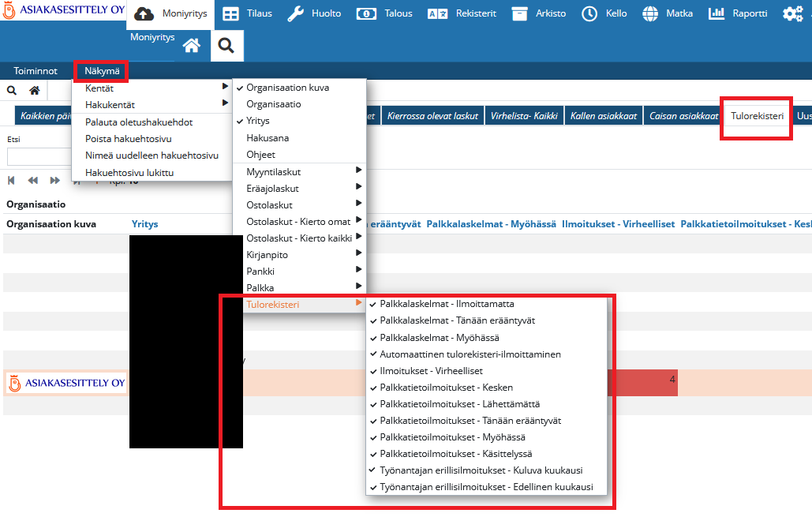Switch to the Tulorekisteri tab
812x517 pixels.
[756, 116]
